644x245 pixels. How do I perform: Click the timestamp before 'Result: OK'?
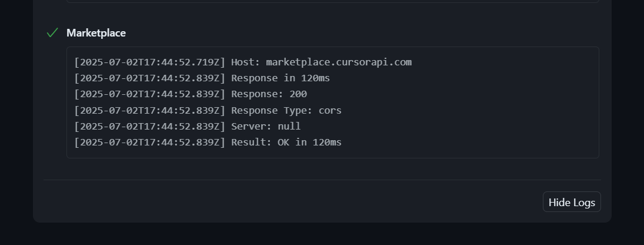150,143
